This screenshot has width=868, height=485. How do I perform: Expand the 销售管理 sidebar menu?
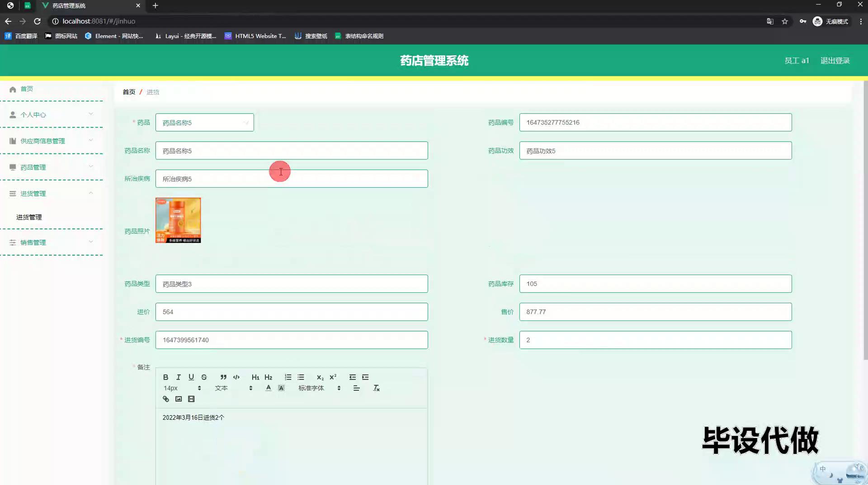click(x=52, y=242)
